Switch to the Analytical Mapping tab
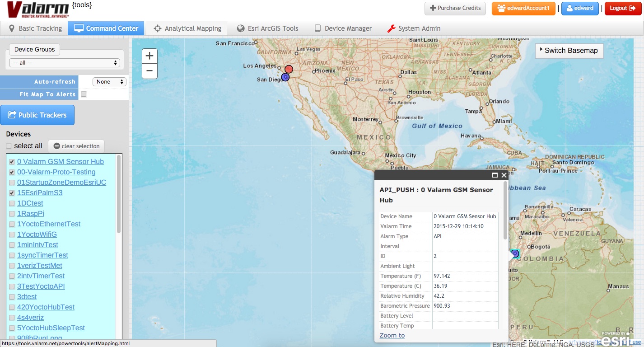 [x=187, y=28]
